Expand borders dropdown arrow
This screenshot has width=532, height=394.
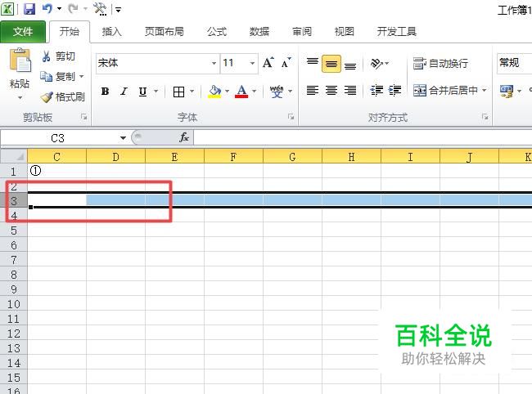pos(192,91)
